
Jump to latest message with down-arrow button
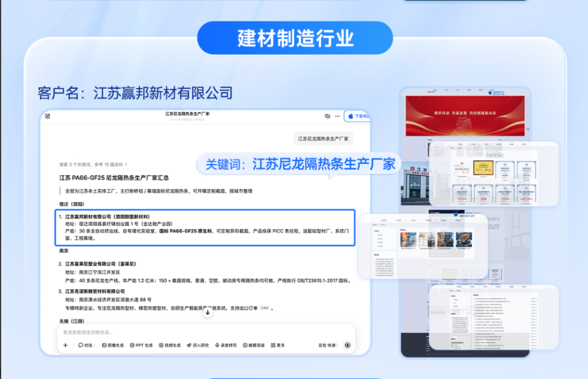[208, 312]
